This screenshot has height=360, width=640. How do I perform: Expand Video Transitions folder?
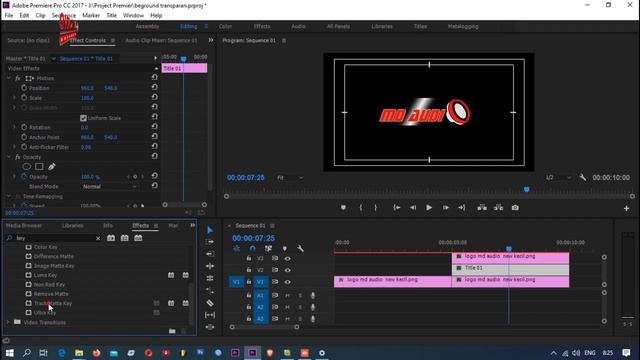tap(8, 322)
